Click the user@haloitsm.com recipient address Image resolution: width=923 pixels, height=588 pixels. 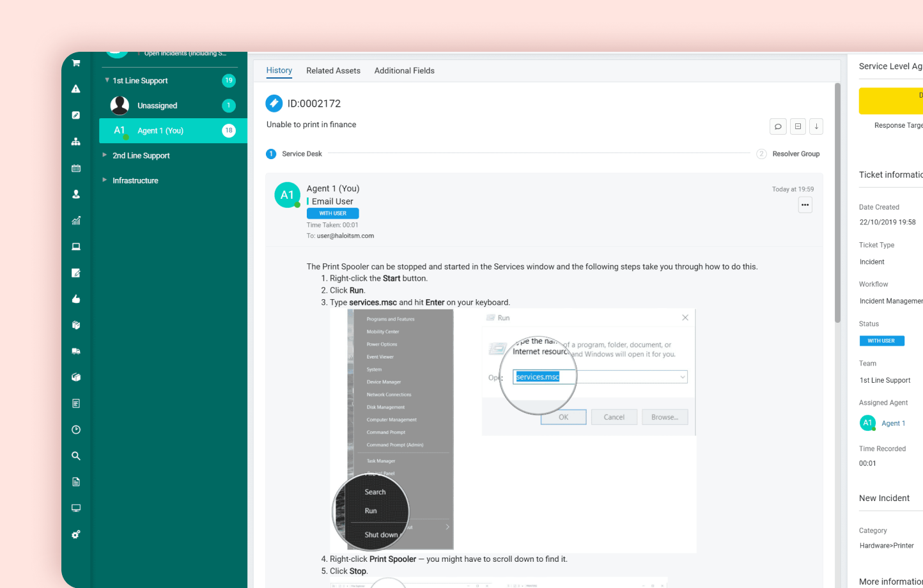[345, 236]
